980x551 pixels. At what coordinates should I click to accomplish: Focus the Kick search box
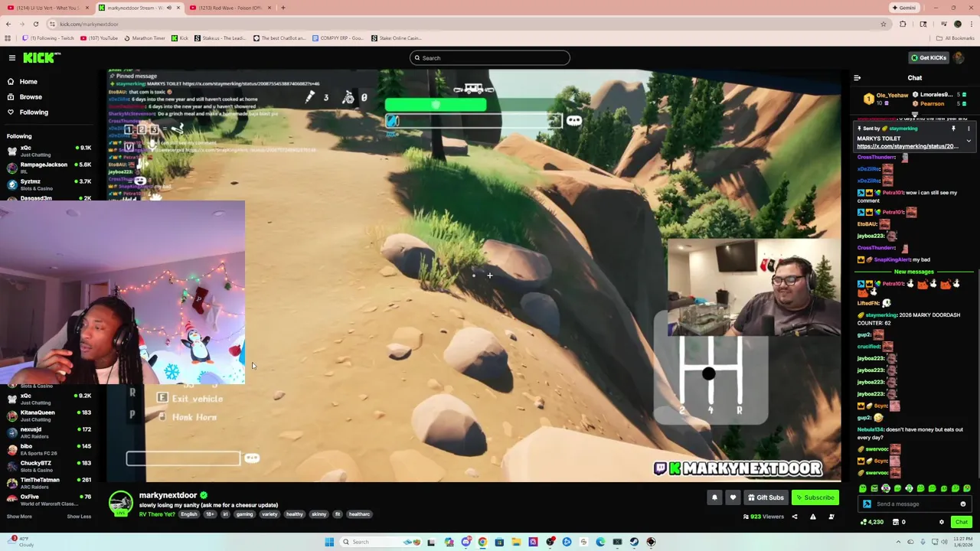(x=490, y=58)
